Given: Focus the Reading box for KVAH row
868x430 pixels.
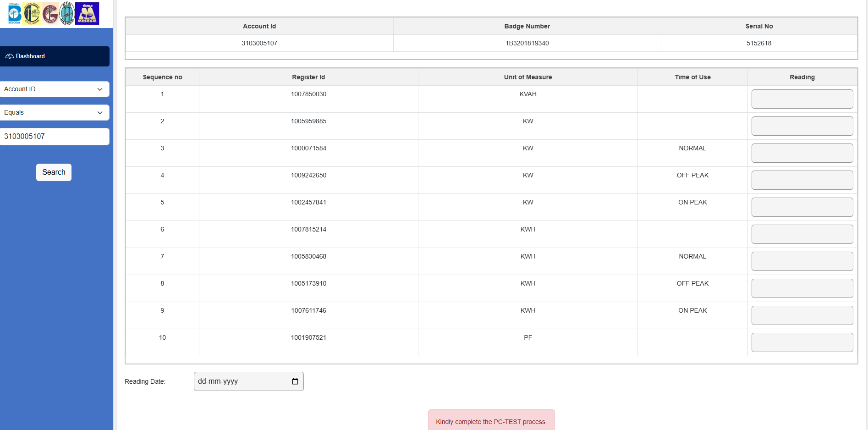Looking at the screenshot, I should coord(802,99).
